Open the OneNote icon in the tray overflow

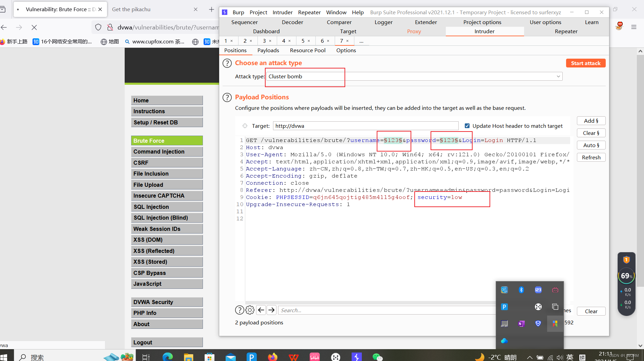[521, 324]
